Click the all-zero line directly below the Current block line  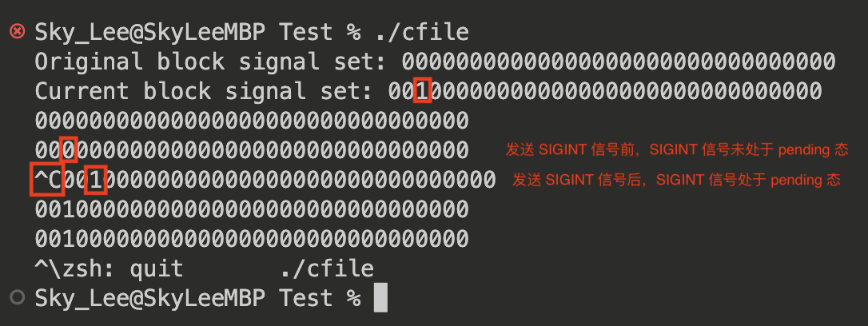click(x=251, y=121)
